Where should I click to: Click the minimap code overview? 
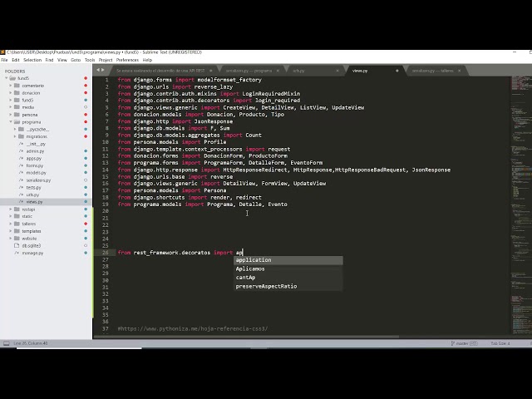[521, 204]
